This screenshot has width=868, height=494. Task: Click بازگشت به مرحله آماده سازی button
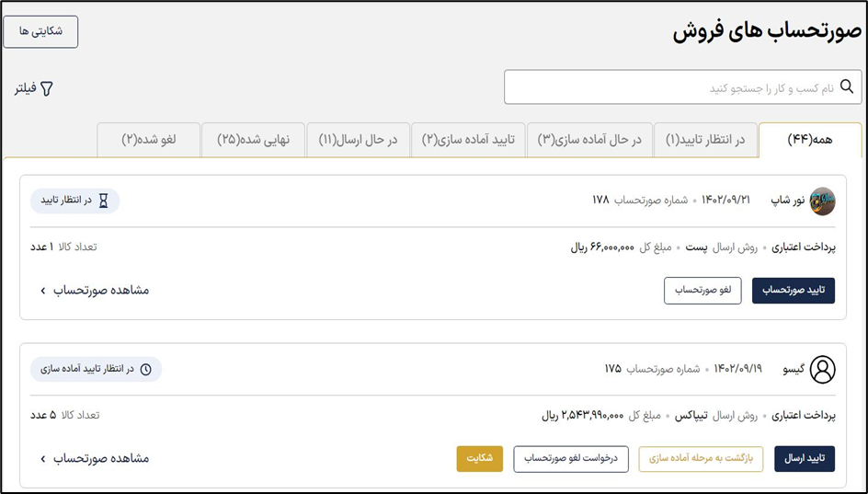click(701, 459)
